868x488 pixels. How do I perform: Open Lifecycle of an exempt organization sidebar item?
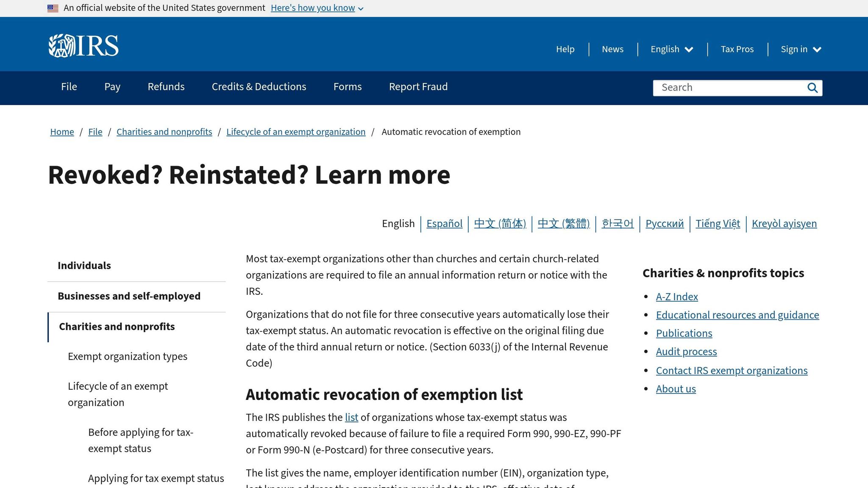[x=118, y=394]
